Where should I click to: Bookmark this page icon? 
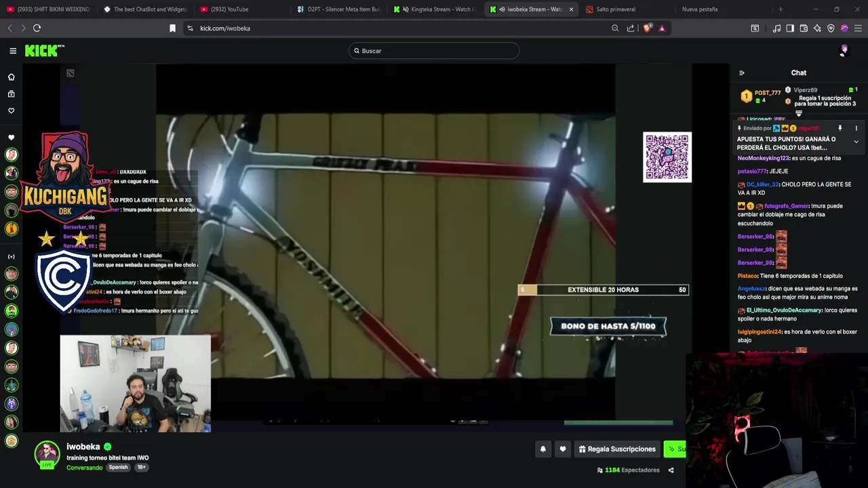[172, 28]
